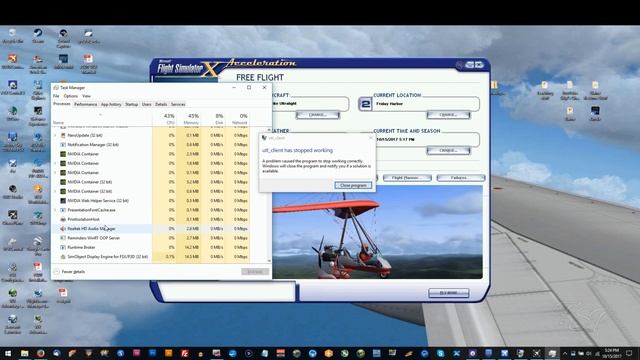The width and height of the screenshot is (640, 360).
Task: Sort processes by Name column header
Action: click(102, 119)
